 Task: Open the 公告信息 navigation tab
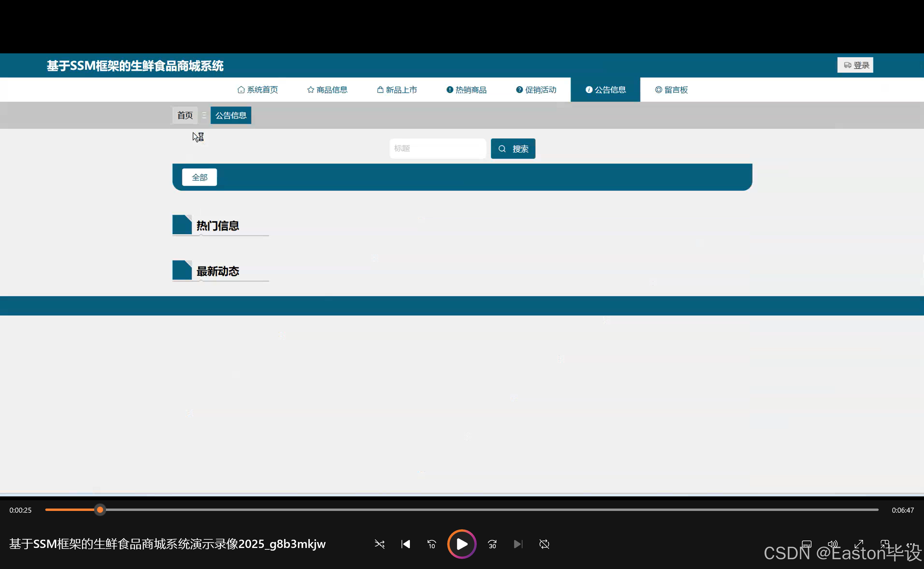click(x=605, y=89)
